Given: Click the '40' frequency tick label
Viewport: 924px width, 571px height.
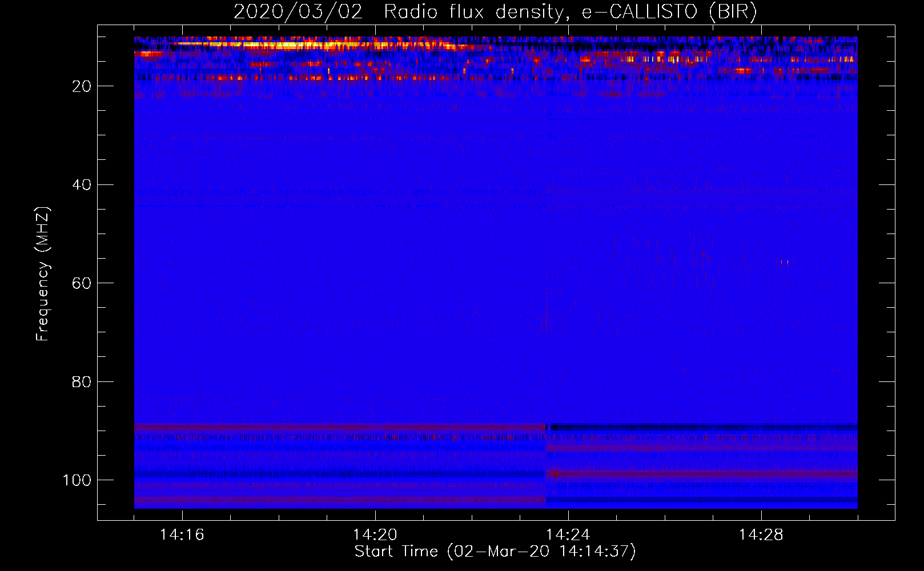Looking at the screenshot, I should click(x=82, y=185).
